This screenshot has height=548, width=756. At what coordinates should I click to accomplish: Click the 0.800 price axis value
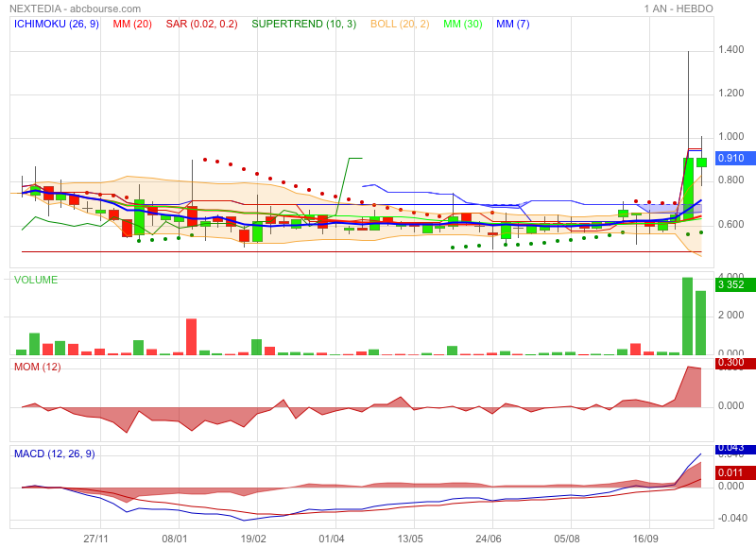tap(730, 180)
